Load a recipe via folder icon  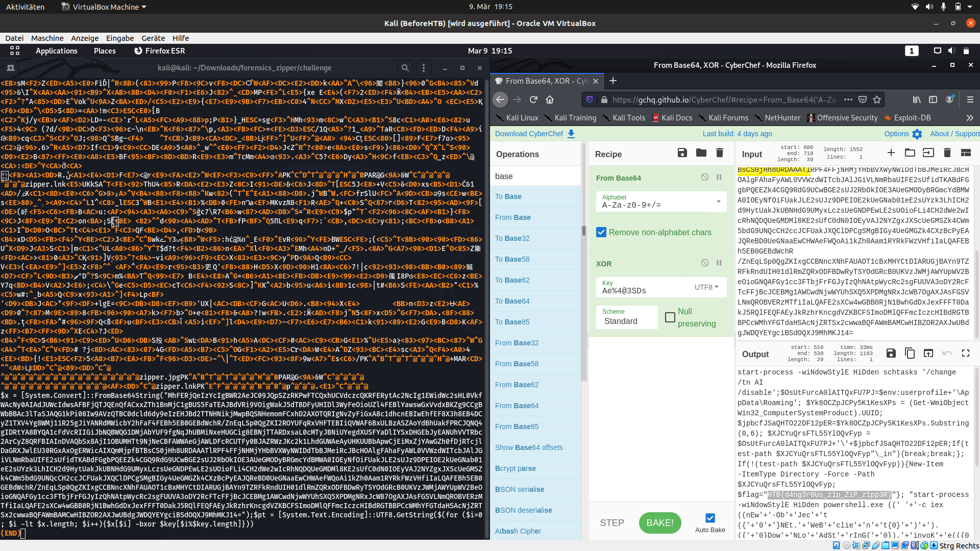(701, 153)
